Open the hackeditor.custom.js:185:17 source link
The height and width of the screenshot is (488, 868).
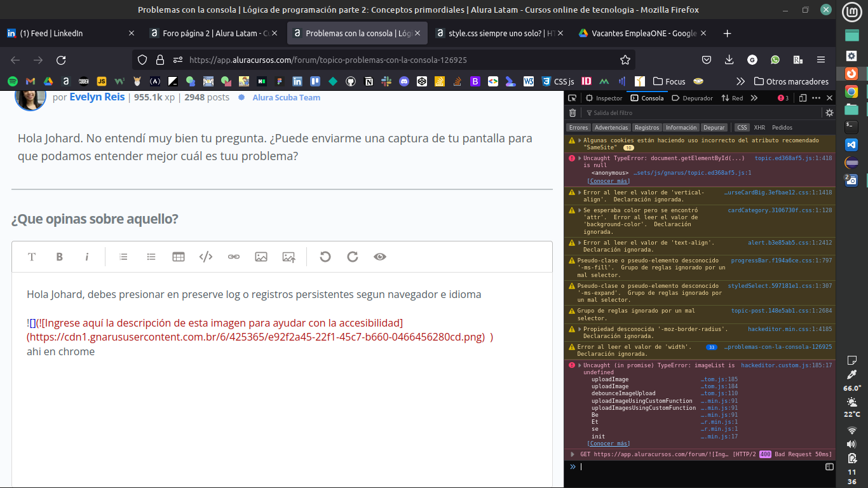coord(787,365)
